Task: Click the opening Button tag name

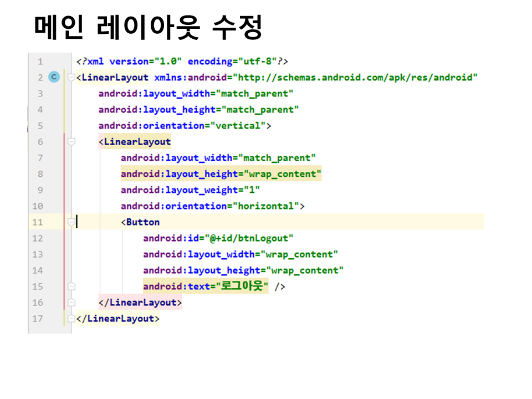Action: (143, 222)
